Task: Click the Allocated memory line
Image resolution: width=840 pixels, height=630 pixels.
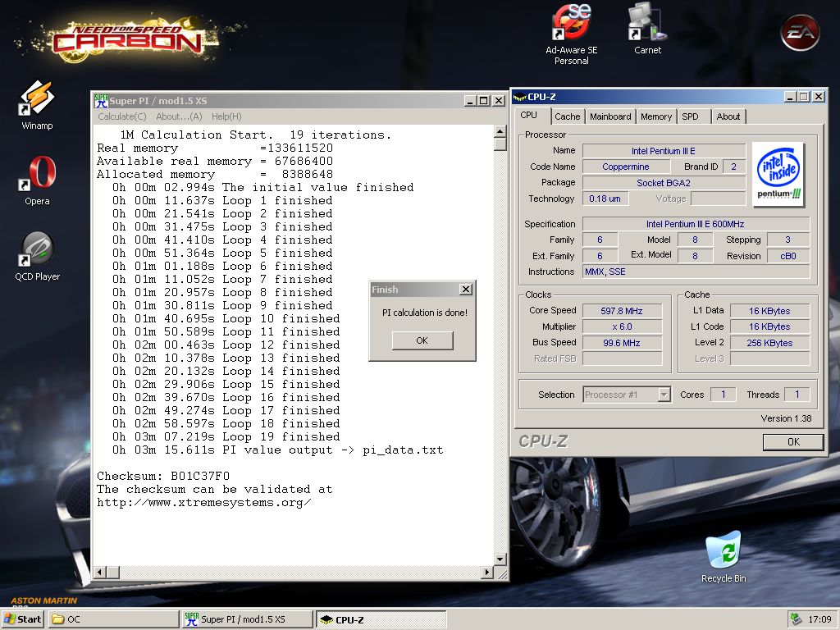Action: [x=215, y=174]
